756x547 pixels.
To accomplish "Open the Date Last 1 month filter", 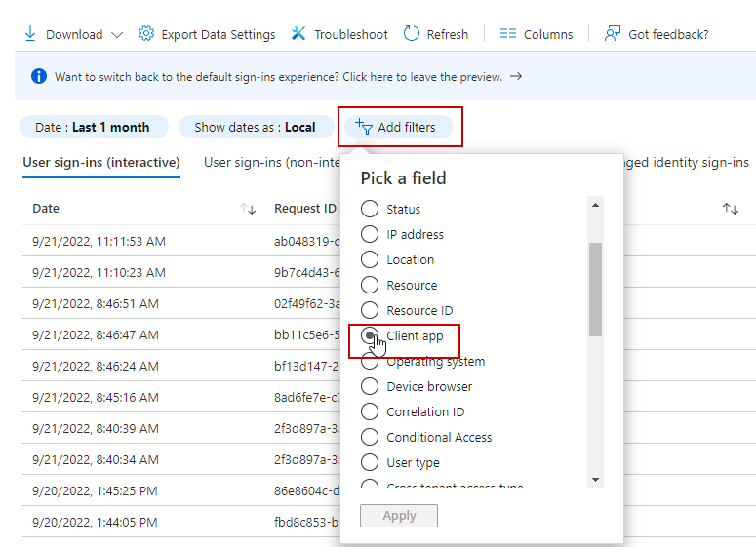I will [x=94, y=127].
